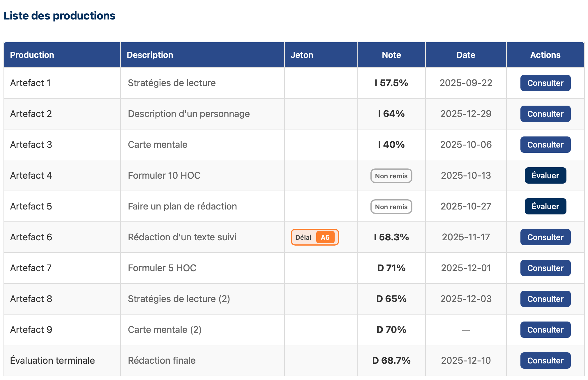Screen dimensions: 588x380
Task: Click the Date column header
Action: tap(465, 55)
